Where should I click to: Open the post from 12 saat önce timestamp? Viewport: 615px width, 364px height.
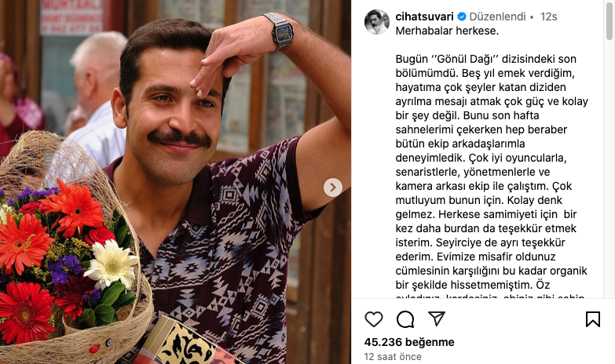click(393, 357)
